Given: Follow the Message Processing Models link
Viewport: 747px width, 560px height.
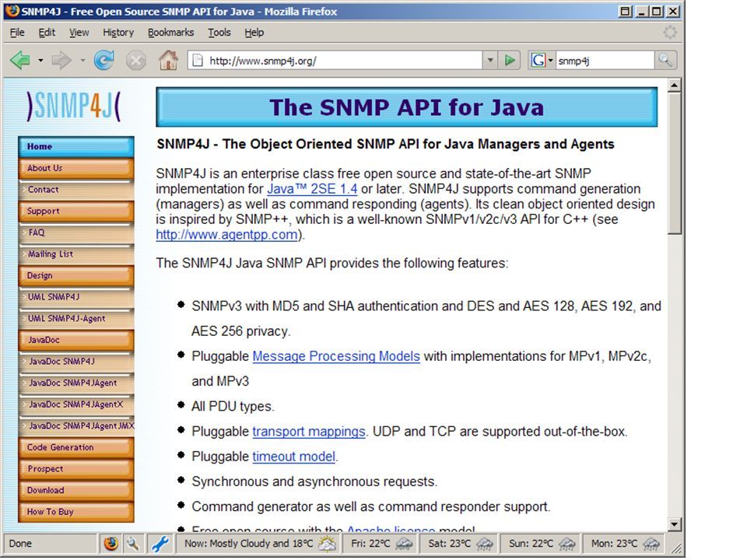Looking at the screenshot, I should coord(336,356).
